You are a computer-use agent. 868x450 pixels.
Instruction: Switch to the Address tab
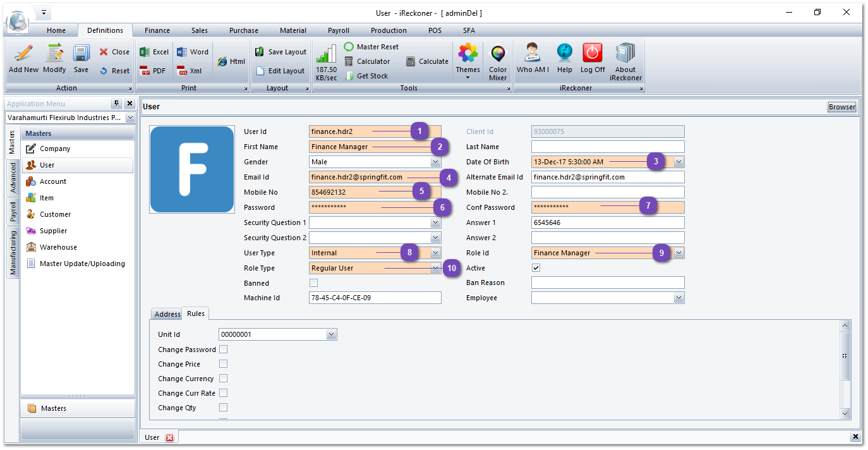coord(167,314)
